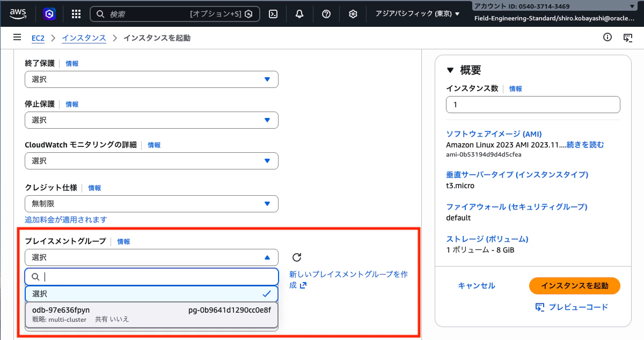Click プレビューコード button text
The width and height of the screenshot is (644, 340).
579,307
